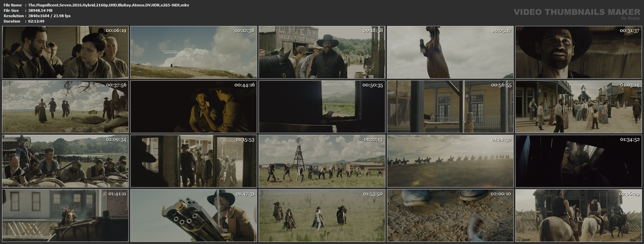
Task: Select the window view thumbnail at 00:50:35
Action: pyautogui.click(x=322, y=106)
